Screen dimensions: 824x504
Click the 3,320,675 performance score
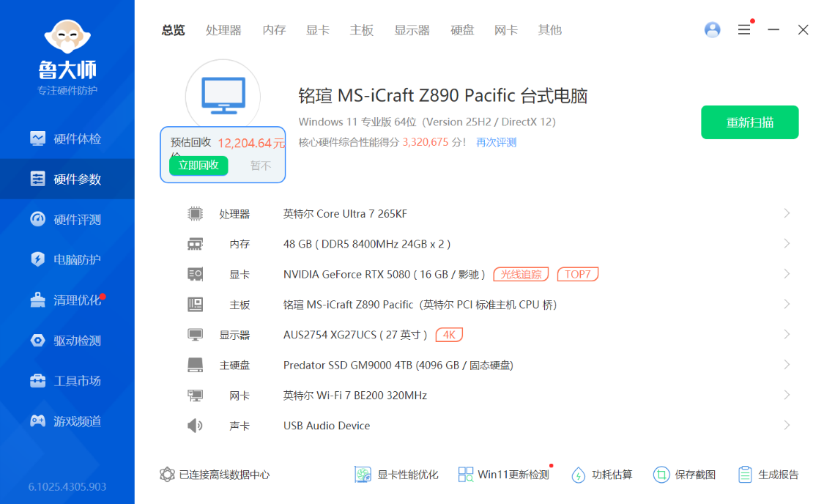tap(426, 142)
